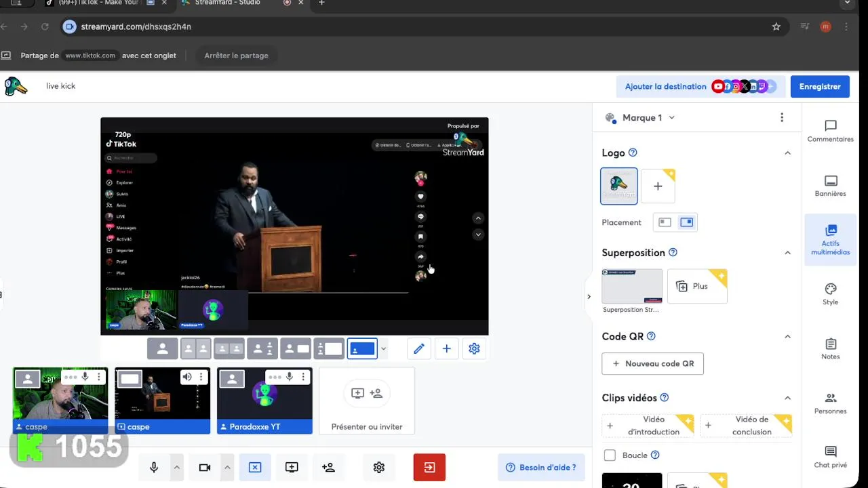Select the StreamYard duck logo thumbnail
The width and height of the screenshot is (868, 488).
[619, 186]
